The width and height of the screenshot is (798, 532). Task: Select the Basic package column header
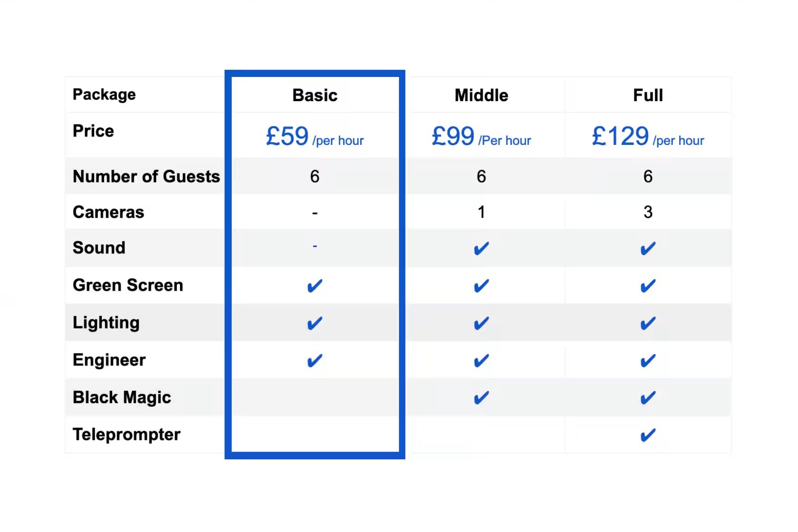[x=315, y=95]
